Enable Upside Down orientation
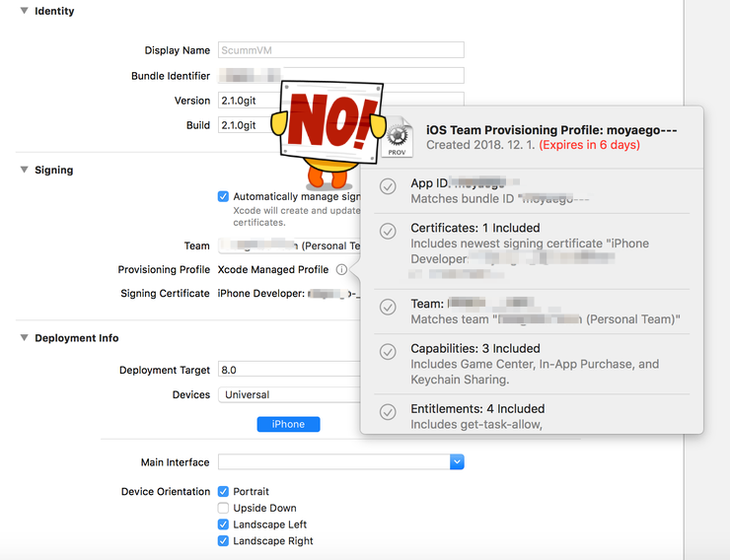This screenshot has height=560, width=730. [x=224, y=508]
